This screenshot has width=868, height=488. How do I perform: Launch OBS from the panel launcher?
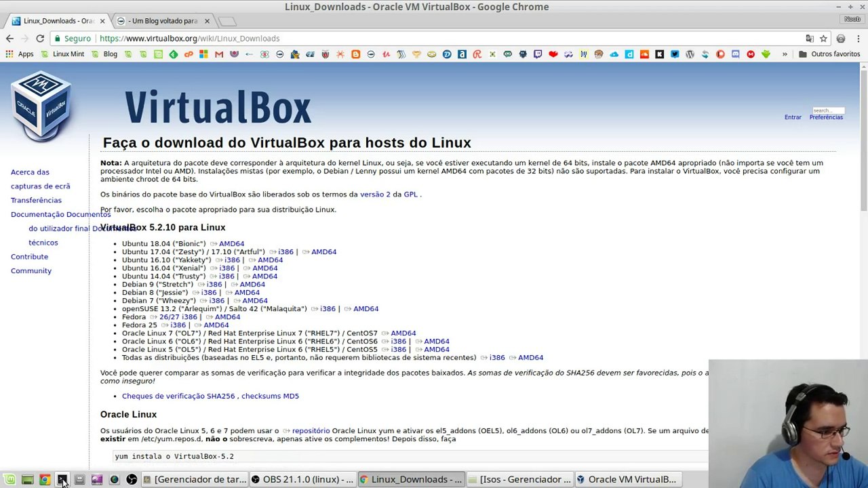pos(132,480)
